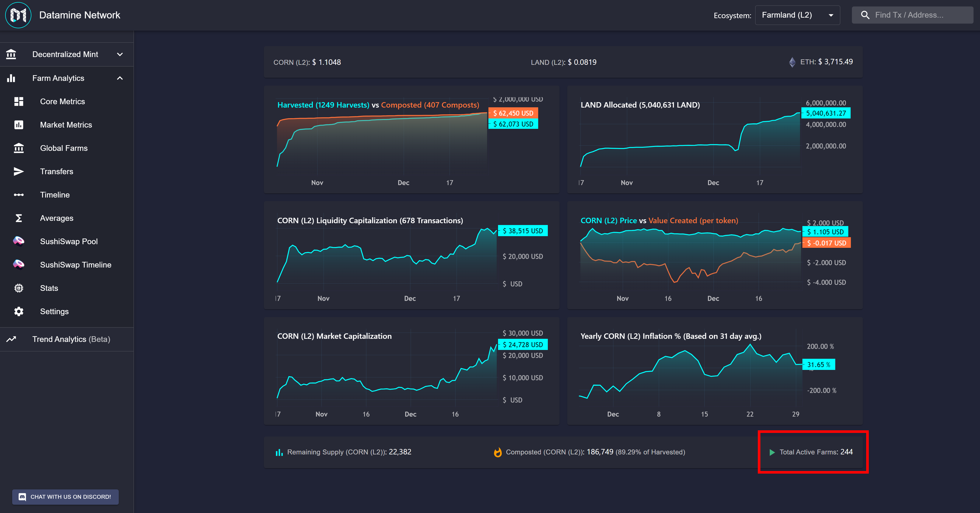Open Global Farms
The height and width of the screenshot is (513, 980).
67,148
